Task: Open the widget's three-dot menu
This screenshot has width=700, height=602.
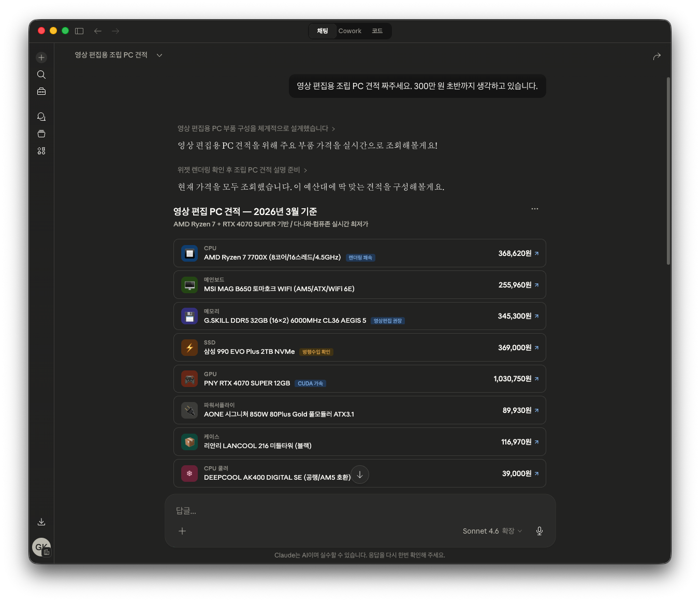Action: point(535,209)
